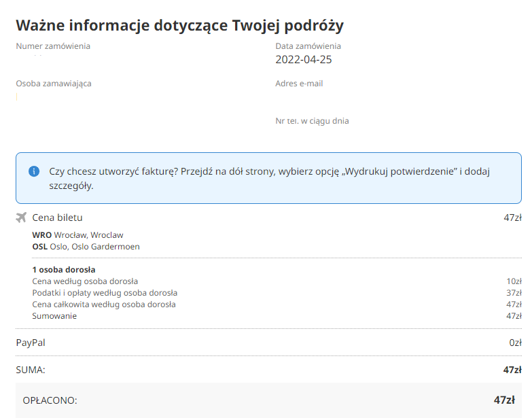Click 'Cena według osoba dorosła' row label

tap(85, 281)
